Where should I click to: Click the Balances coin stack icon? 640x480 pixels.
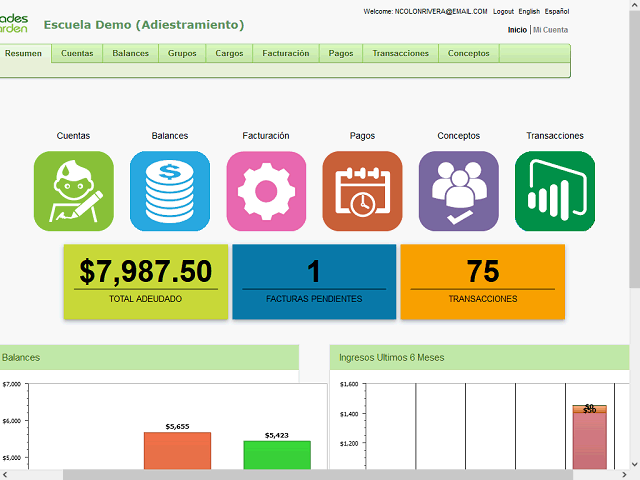pyautogui.click(x=170, y=191)
